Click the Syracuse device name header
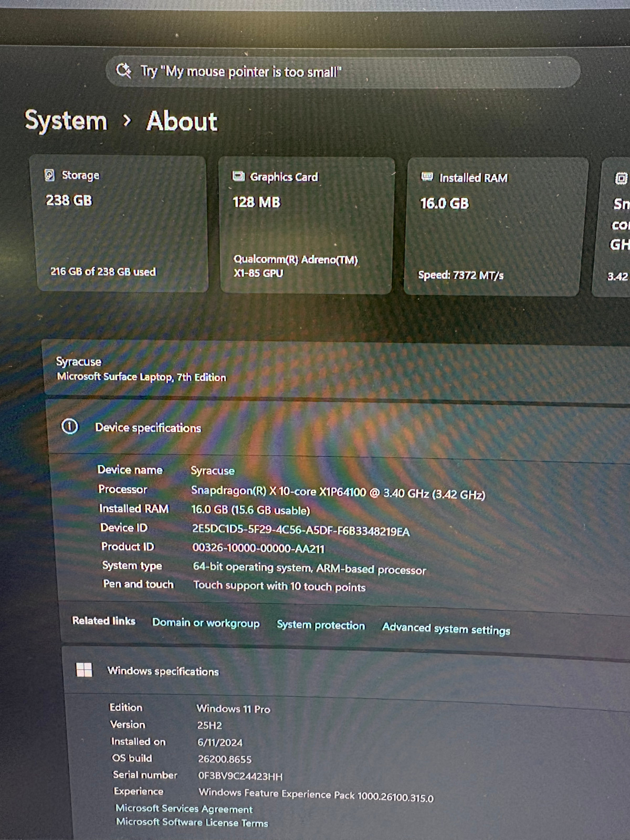630x840 pixels. pos(79,362)
